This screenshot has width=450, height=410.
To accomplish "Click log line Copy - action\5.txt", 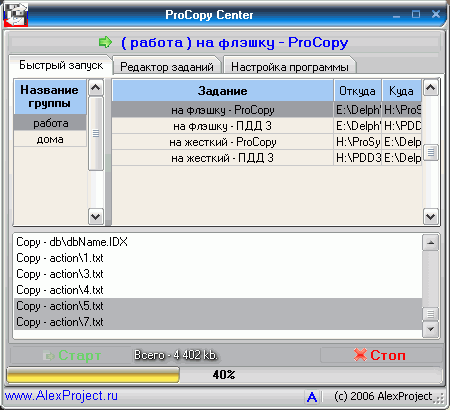I will coord(218,306).
